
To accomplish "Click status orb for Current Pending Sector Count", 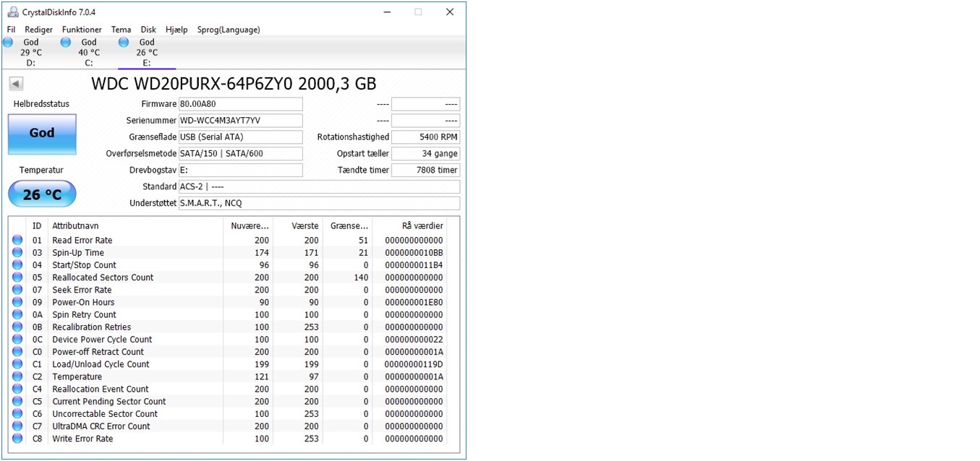I will coord(17,401).
